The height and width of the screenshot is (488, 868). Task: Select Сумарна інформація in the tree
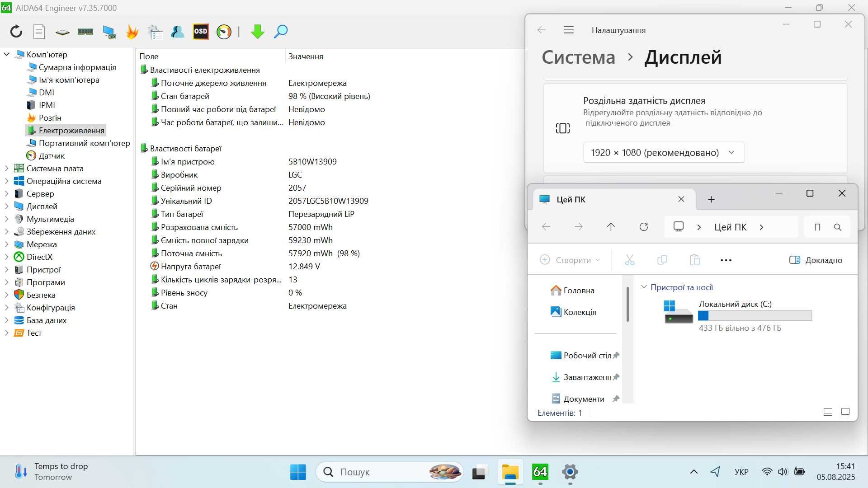pyautogui.click(x=77, y=67)
